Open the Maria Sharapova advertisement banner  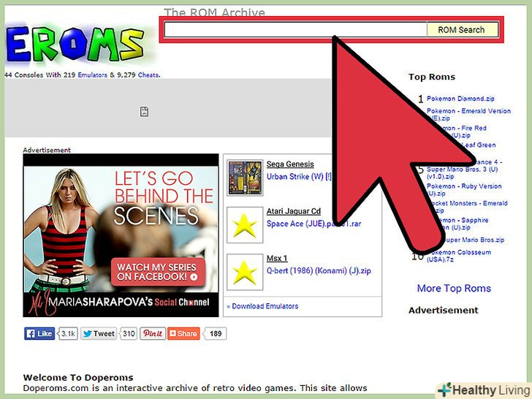[121, 235]
